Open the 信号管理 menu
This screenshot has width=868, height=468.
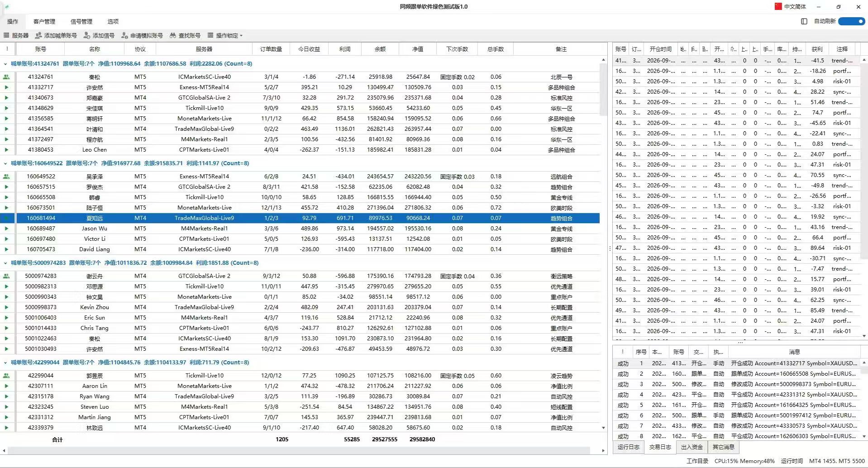point(81,21)
